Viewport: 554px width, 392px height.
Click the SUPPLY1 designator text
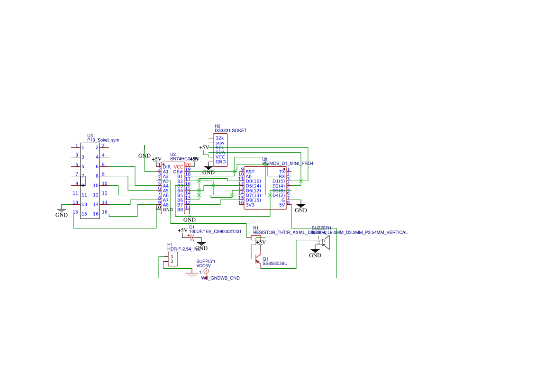pyautogui.click(x=206, y=261)
